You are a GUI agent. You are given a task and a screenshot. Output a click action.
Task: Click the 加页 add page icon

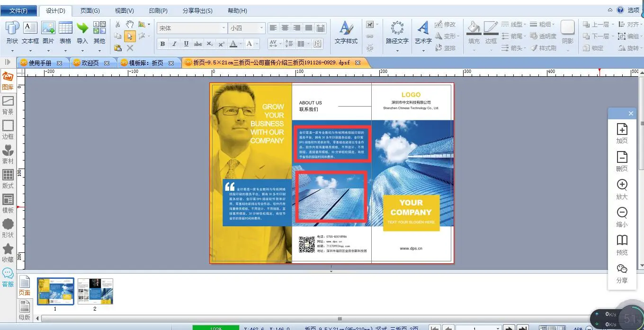[622, 134]
